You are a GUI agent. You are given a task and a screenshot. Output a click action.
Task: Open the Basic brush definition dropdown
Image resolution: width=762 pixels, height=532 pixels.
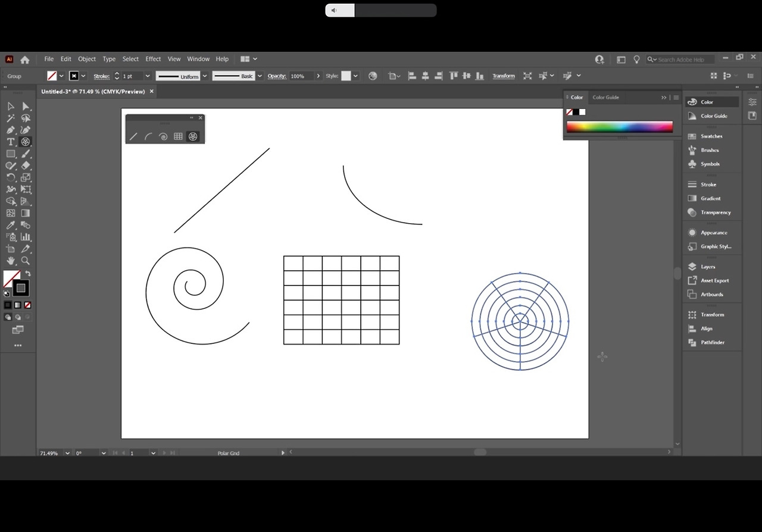point(260,76)
